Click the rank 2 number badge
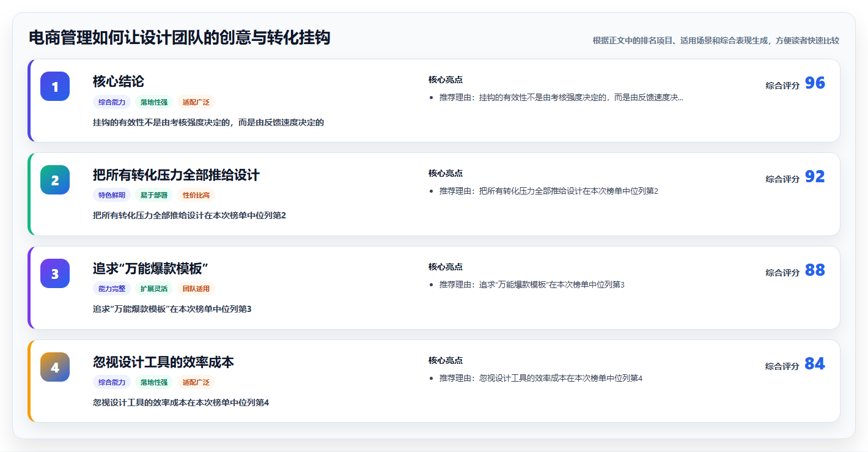 click(55, 180)
